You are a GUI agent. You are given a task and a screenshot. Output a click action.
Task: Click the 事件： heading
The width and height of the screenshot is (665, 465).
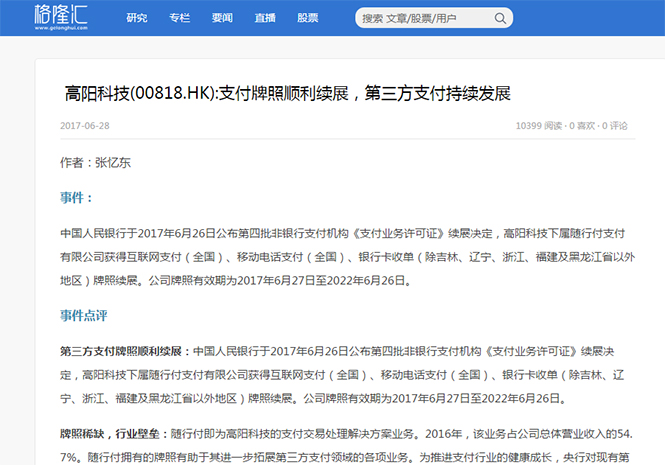point(76,198)
